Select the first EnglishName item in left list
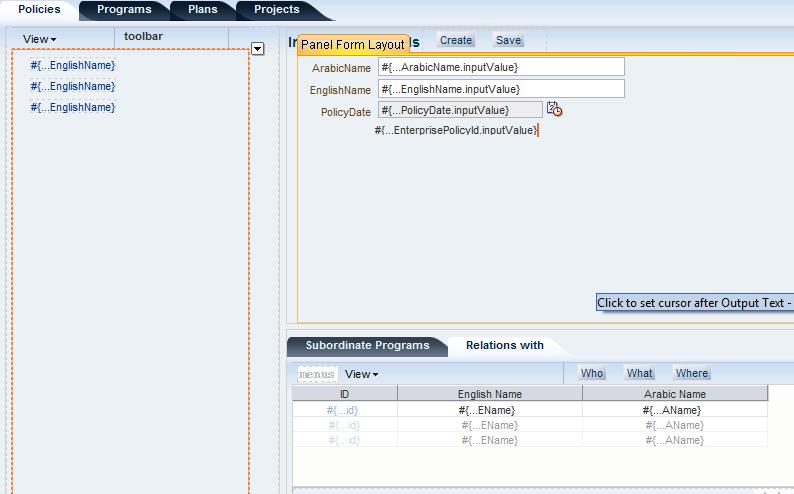 click(x=73, y=65)
